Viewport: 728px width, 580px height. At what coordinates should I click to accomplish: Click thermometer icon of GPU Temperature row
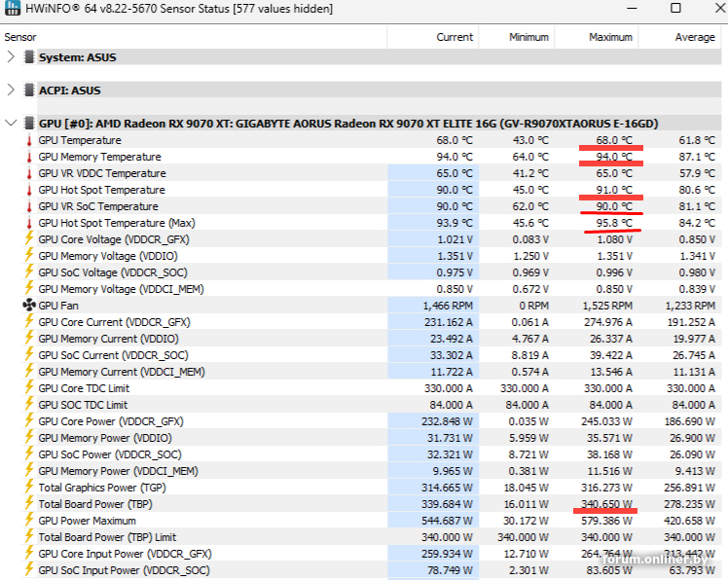tap(29, 140)
